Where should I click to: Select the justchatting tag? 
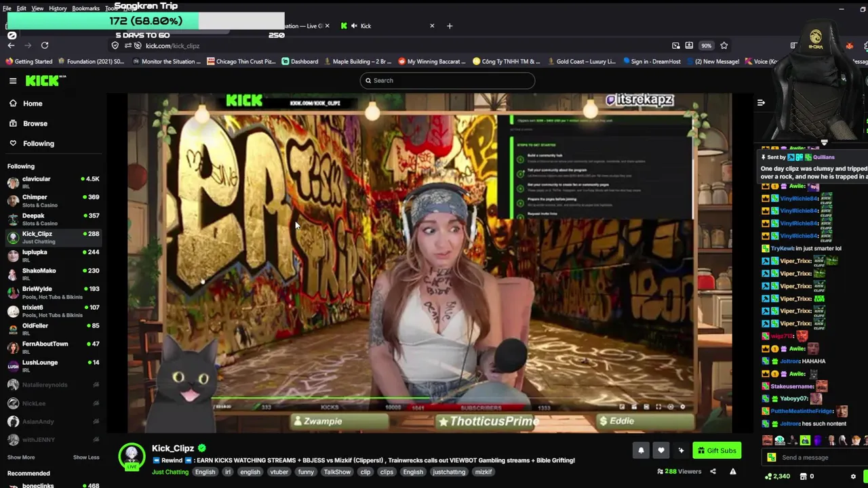coord(449,472)
